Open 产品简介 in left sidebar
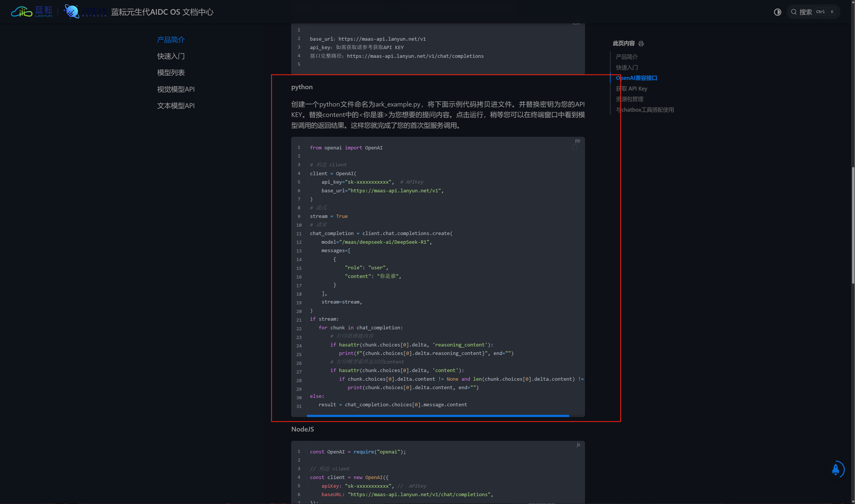Image resolution: width=855 pixels, height=504 pixels. pyautogui.click(x=171, y=40)
